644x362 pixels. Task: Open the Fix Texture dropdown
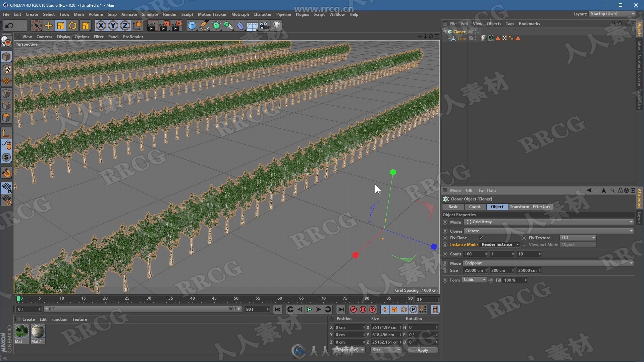pos(578,238)
